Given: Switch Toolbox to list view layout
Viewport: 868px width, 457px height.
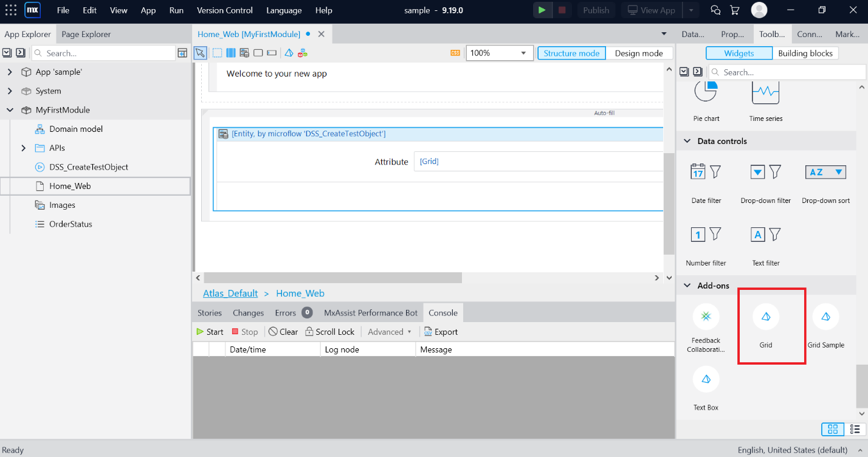Looking at the screenshot, I should 856,430.
